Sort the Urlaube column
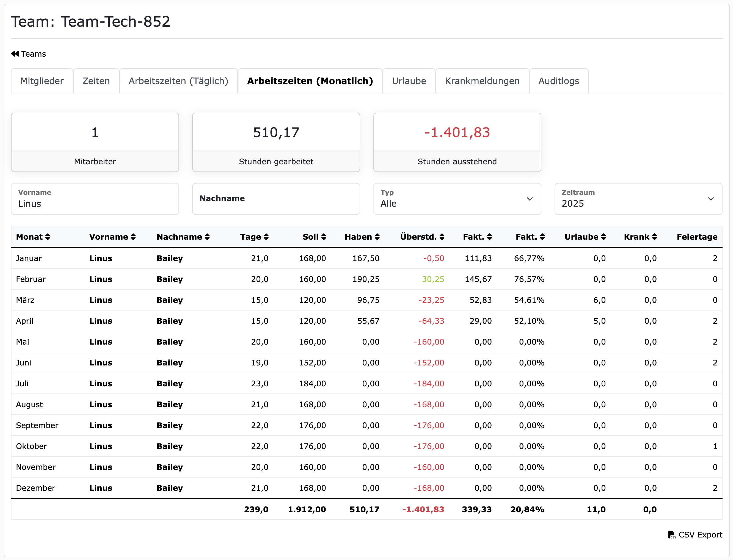The image size is (733, 560). tap(603, 237)
